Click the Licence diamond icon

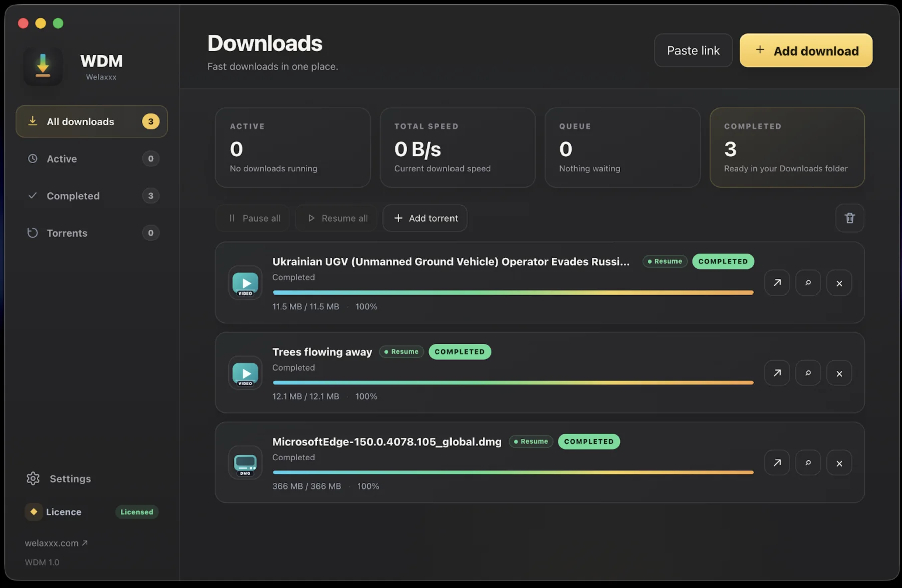tap(34, 512)
